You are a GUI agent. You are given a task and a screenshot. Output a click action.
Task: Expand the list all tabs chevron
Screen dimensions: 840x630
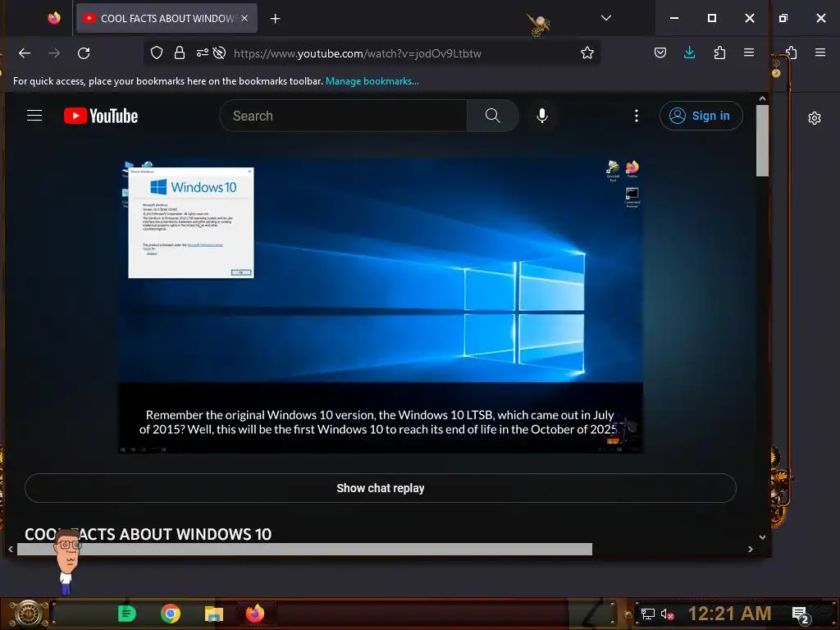click(606, 18)
